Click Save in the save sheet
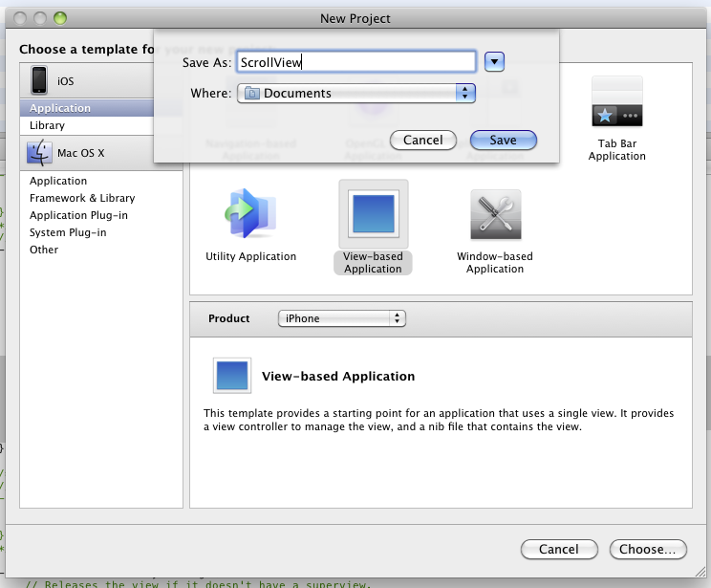711x588 pixels. (504, 141)
